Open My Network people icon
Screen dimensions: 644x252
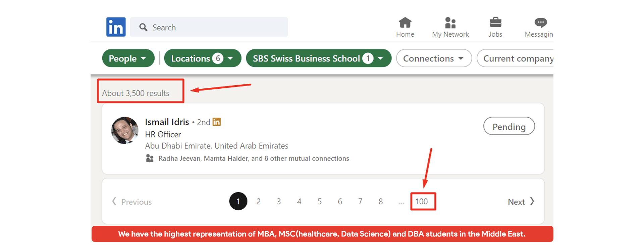click(x=450, y=23)
